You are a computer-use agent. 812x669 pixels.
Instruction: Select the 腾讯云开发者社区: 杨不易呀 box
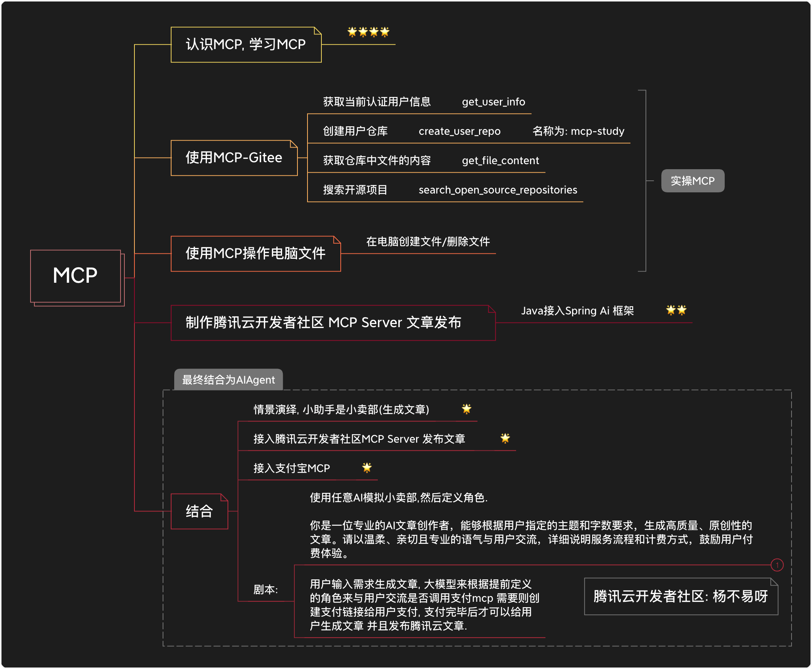coord(681,596)
